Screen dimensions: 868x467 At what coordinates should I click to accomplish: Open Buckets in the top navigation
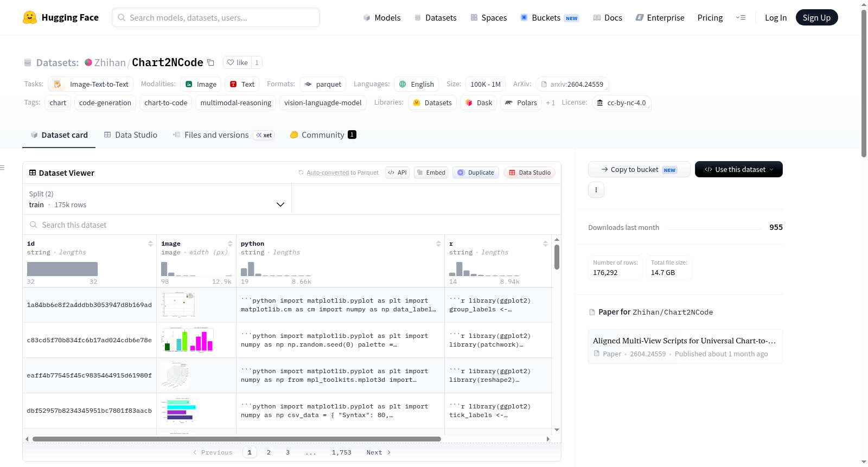coord(550,17)
